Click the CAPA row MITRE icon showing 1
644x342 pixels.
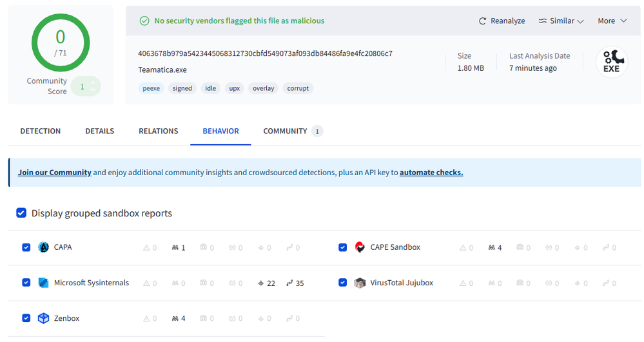(175, 247)
